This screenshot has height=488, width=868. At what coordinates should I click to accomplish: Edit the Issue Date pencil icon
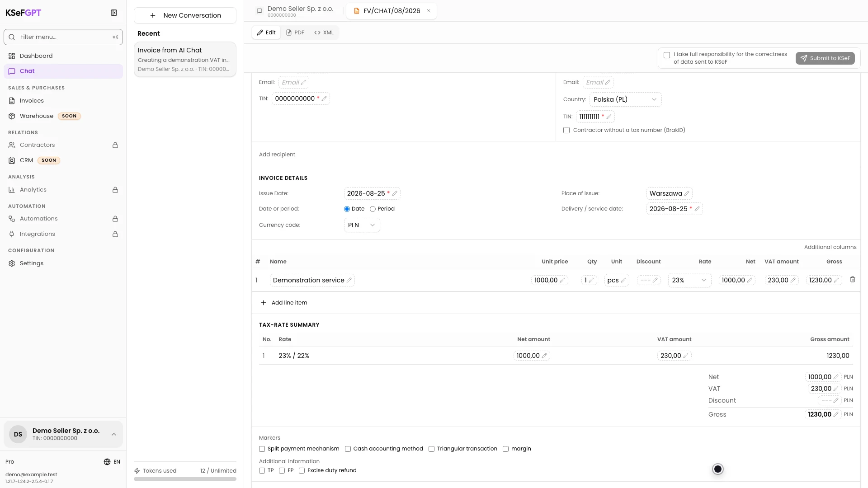(x=395, y=193)
